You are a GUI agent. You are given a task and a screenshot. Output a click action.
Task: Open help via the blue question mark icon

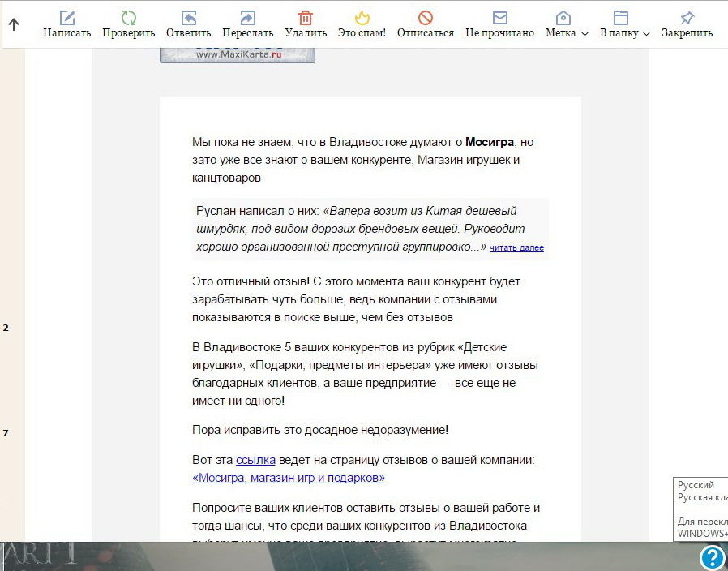712,556
